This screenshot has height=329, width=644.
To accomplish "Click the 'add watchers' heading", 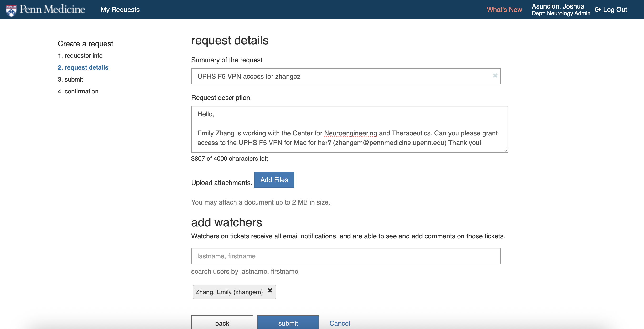I will (226, 222).
